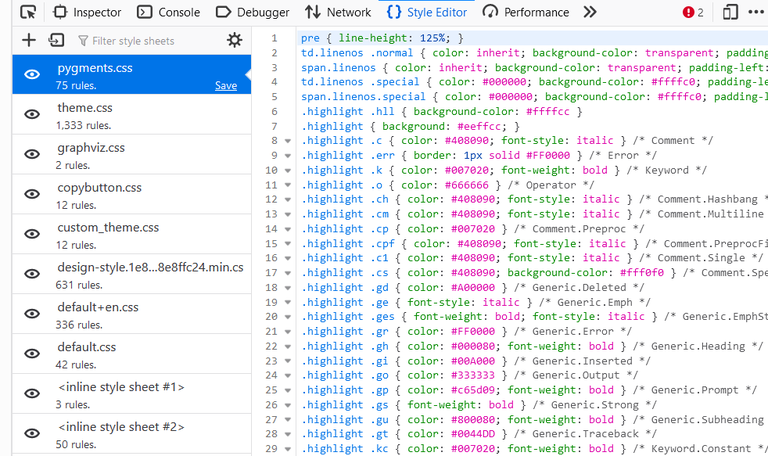
Task: Click the #A00000 color value on line 18
Action: [473, 288]
